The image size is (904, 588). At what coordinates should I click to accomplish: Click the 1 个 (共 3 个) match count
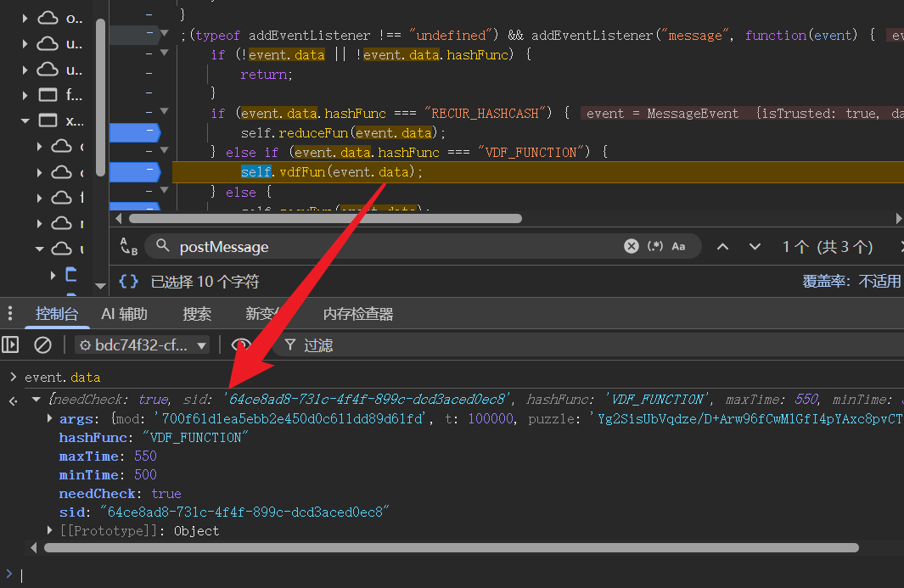pyautogui.click(x=828, y=247)
